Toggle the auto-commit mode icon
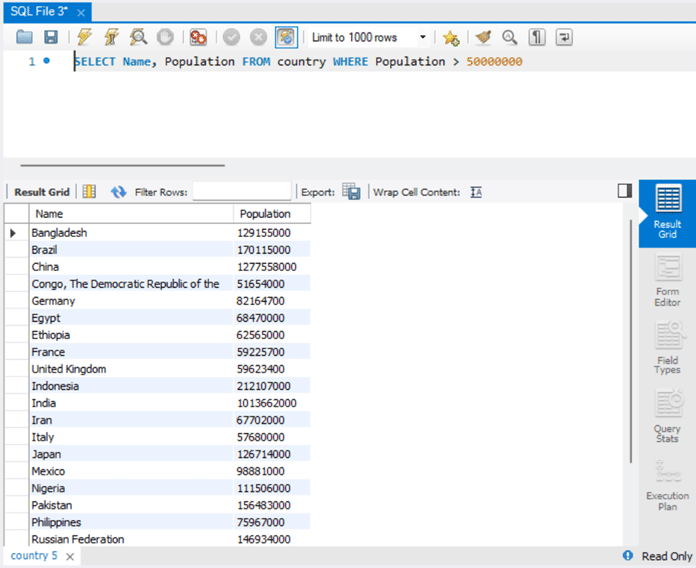 point(286,37)
